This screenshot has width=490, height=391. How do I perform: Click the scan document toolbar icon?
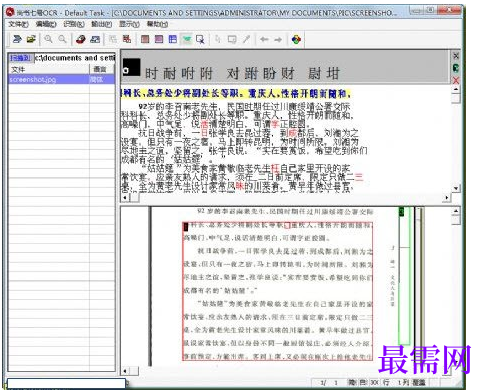click(17, 39)
